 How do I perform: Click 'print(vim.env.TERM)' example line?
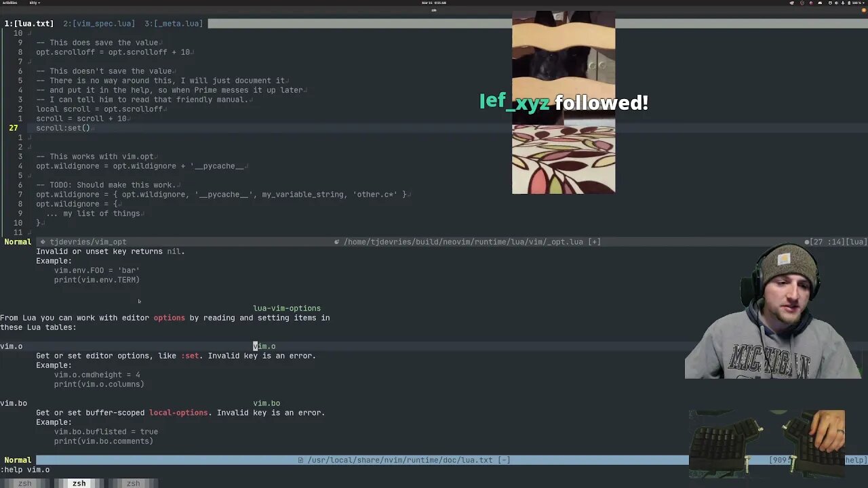[x=97, y=280]
